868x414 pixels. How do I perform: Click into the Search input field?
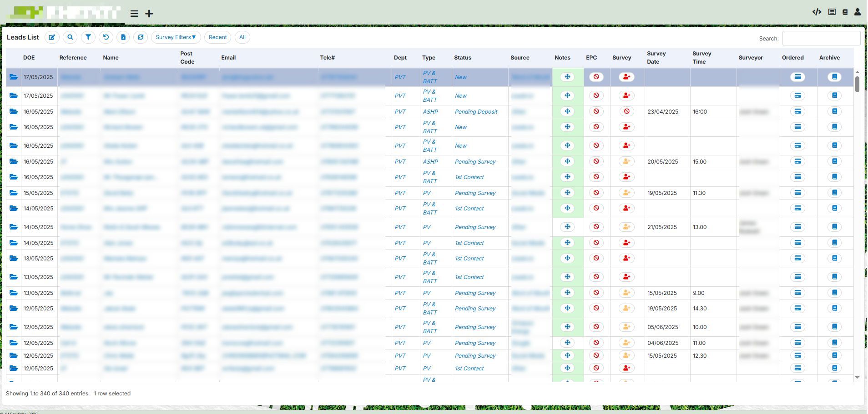[821, 39]
